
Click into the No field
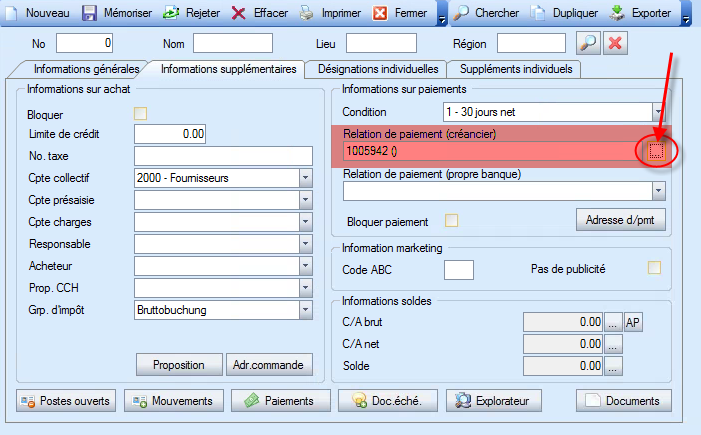[x=84, y=43]
